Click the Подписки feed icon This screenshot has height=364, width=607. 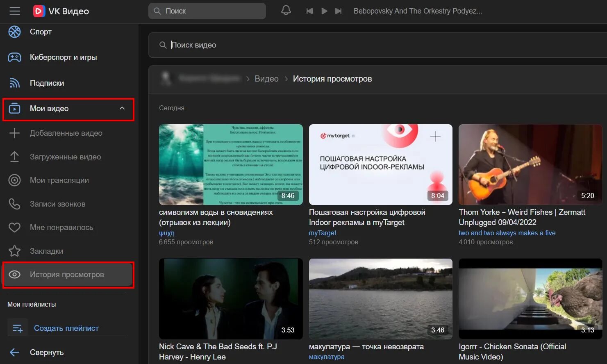pos(15,83)
